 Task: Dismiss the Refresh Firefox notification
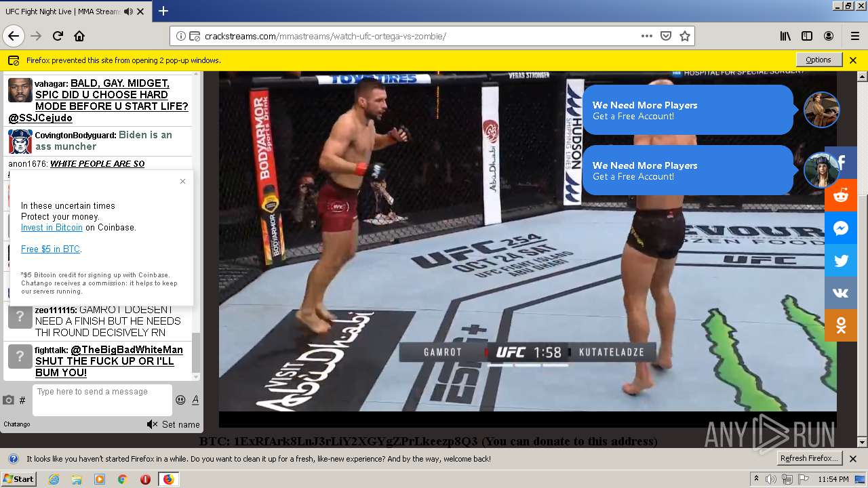coord(853,458)
